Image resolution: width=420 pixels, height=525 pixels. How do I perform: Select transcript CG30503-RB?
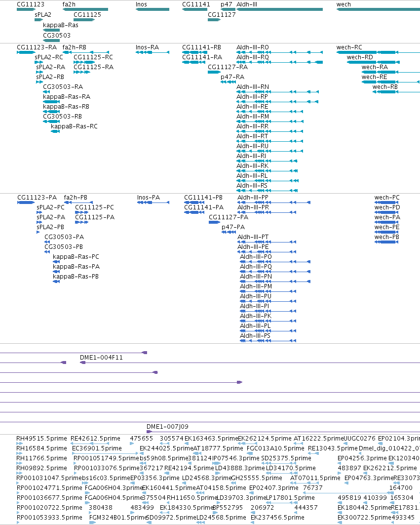coord(51,121)
